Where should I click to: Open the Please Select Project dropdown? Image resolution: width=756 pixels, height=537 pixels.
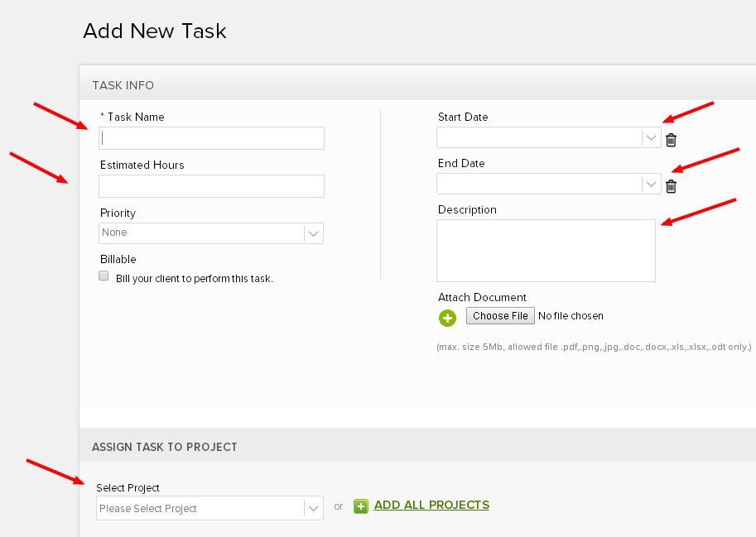coord(209,508)
